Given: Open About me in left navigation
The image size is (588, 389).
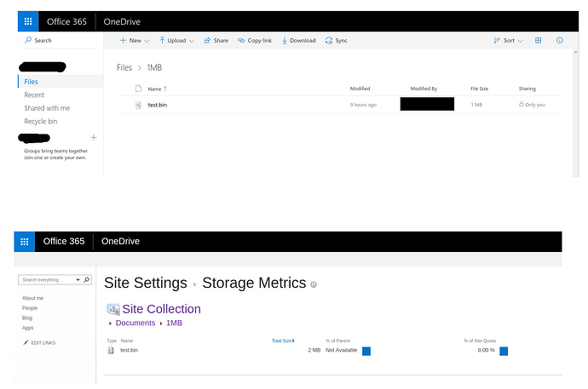Looking at the screenshot, I should click(32, 299).
